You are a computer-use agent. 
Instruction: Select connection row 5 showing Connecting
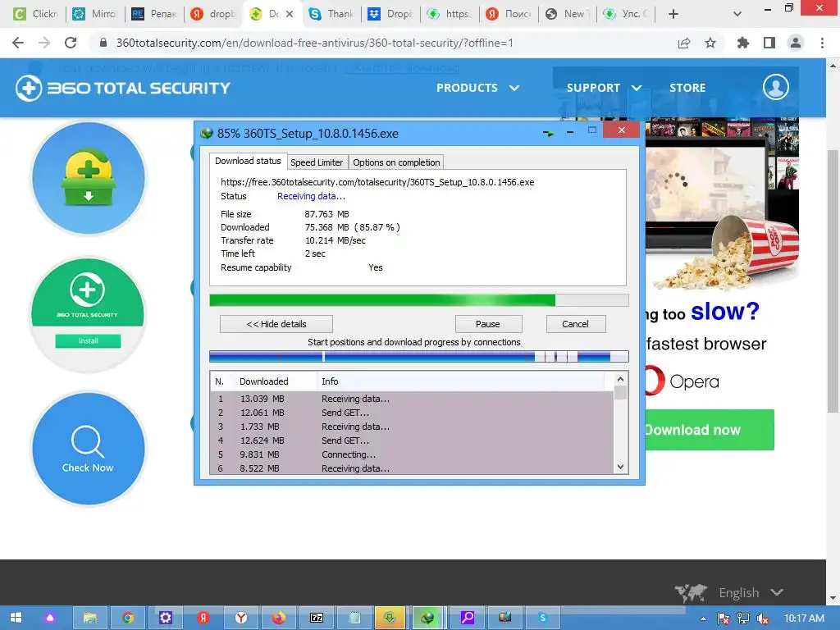(x=412, y=454)
